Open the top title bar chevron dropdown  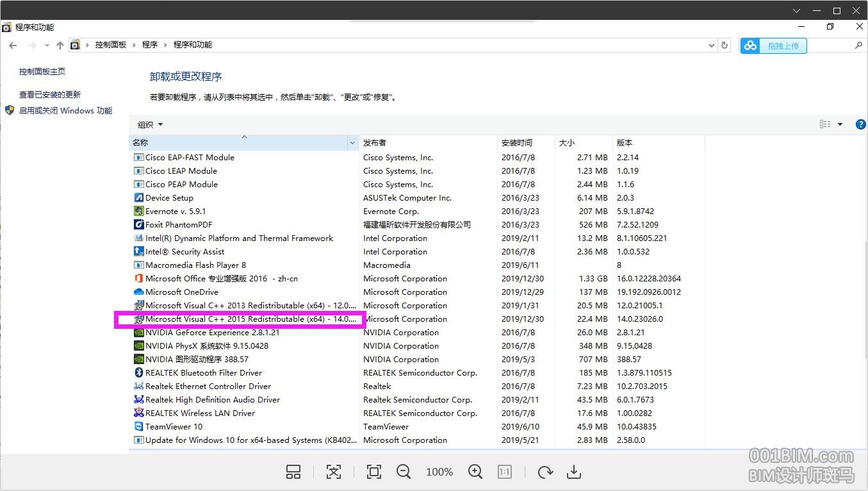tap(797, 11)
